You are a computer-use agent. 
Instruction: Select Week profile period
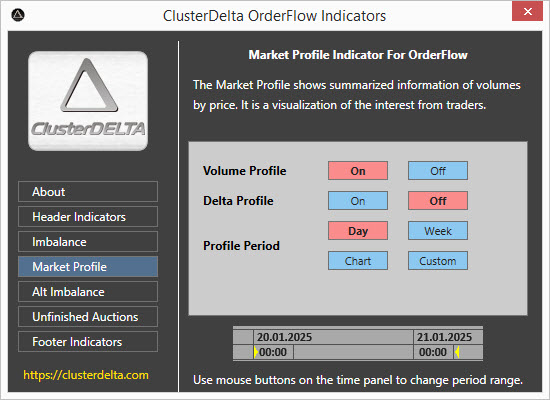(x=438, y=231)
